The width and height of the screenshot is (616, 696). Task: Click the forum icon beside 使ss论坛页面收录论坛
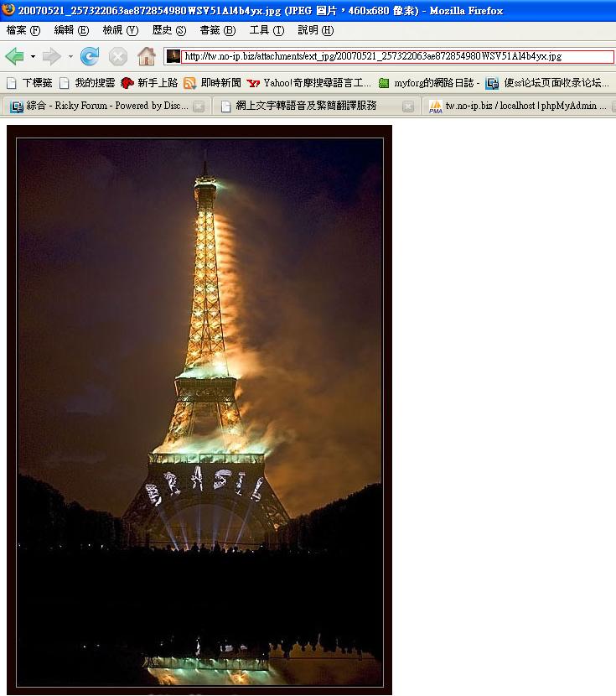492,83
